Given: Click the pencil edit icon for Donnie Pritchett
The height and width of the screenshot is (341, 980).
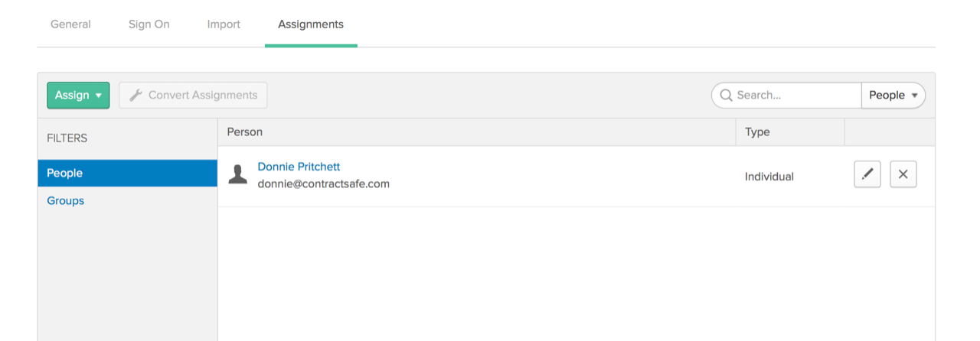Looking at the screenshot, I should [x=867, y=174].
